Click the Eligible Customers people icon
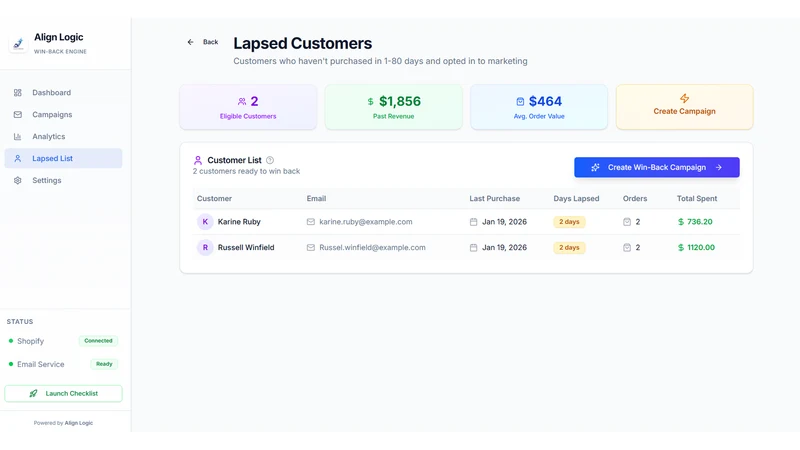Image resolution: width=800 pixels, height=450 pixels. click(x=242, y=102)
